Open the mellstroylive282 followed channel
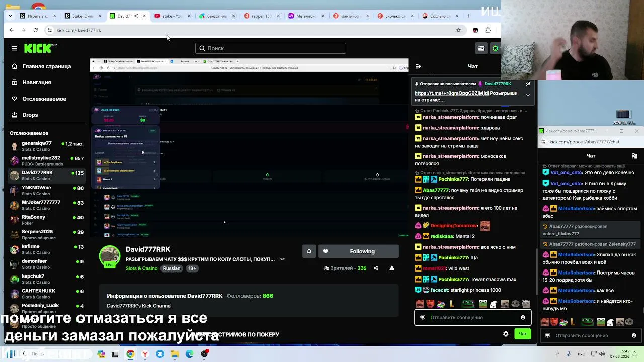Viewport: 644px width, 362px height. coord(46,161)
